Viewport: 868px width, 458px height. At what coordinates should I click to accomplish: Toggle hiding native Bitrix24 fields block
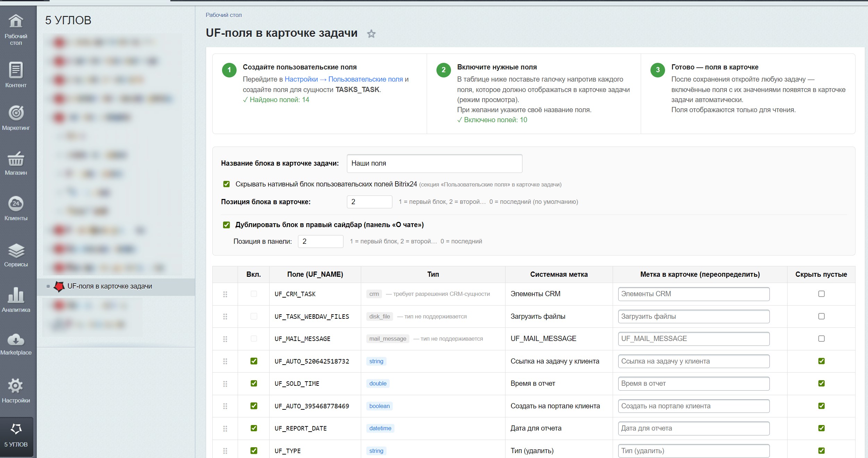(227, 184)
